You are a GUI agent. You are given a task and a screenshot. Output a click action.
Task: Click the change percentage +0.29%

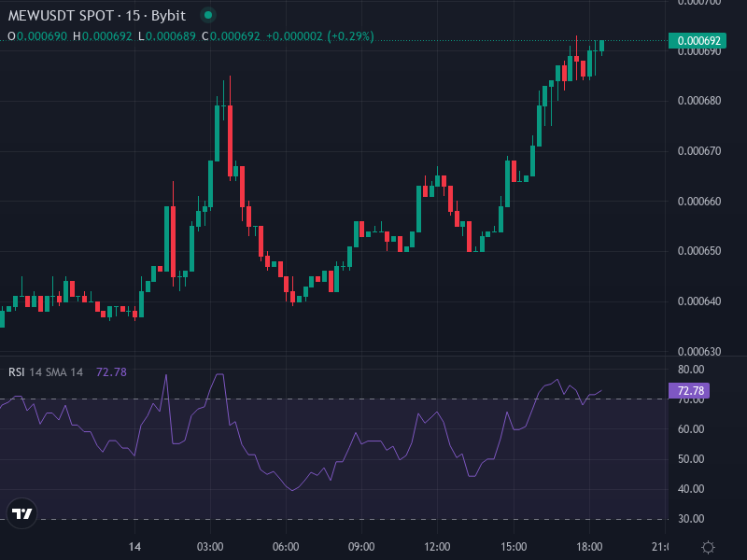pyautogui.click(x=352, y=35)
